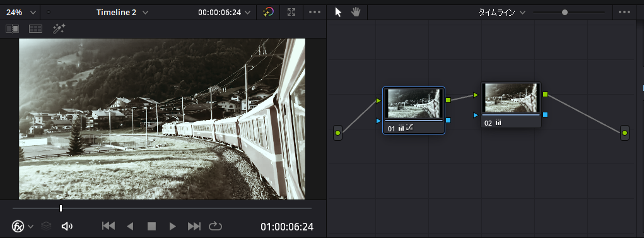Image resolution: width=644 pixels, height=238 pixels.
Task: Toggle the bypass color grades icon
Action: click(x=268, y=12)
